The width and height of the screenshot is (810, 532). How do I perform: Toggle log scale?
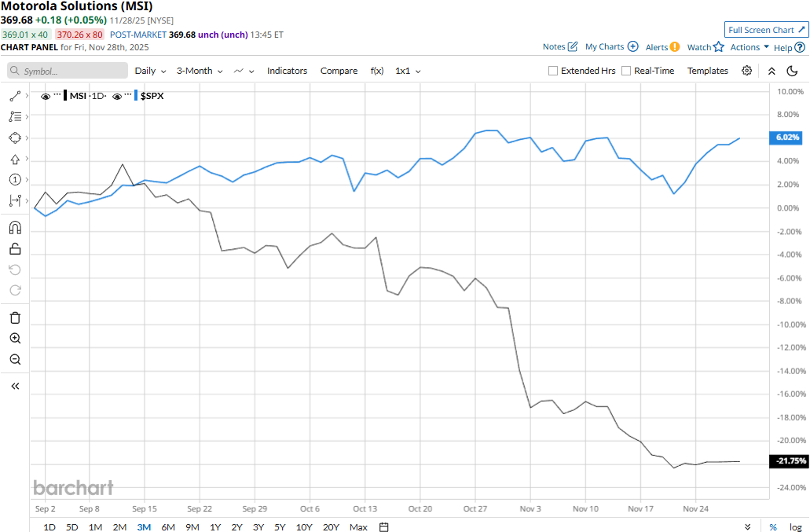pyautogui.click(x=796, y=526)
